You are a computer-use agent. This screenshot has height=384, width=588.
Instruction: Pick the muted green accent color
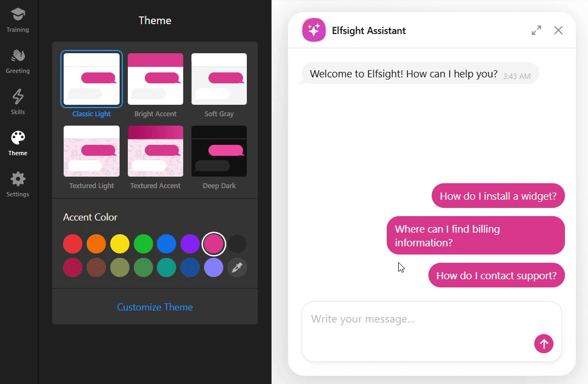tap(143, 267)
